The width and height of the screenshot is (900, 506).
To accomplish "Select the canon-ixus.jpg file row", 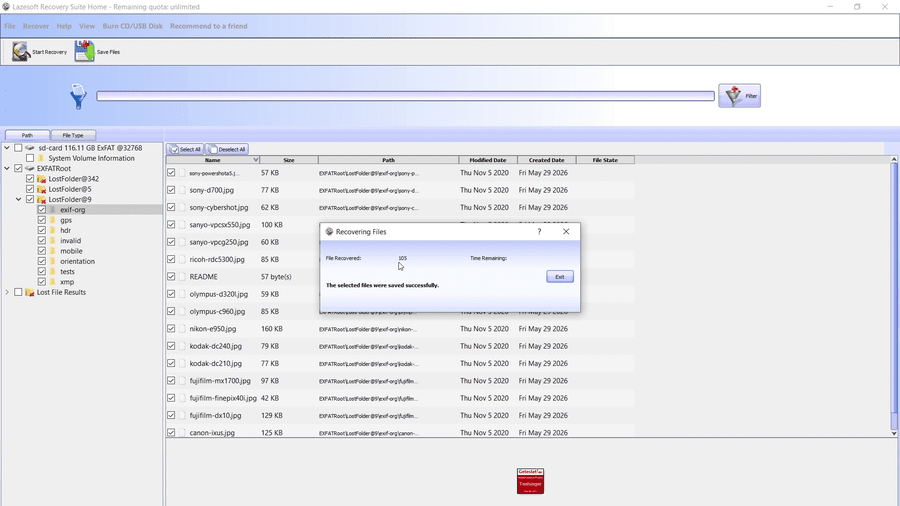I will 400,433.
